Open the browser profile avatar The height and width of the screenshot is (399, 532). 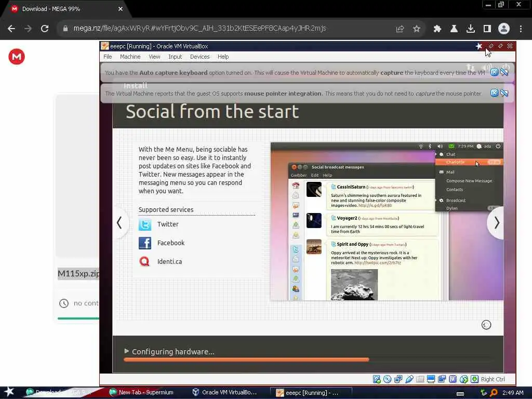pyautogui.click(x=504, y=29)
